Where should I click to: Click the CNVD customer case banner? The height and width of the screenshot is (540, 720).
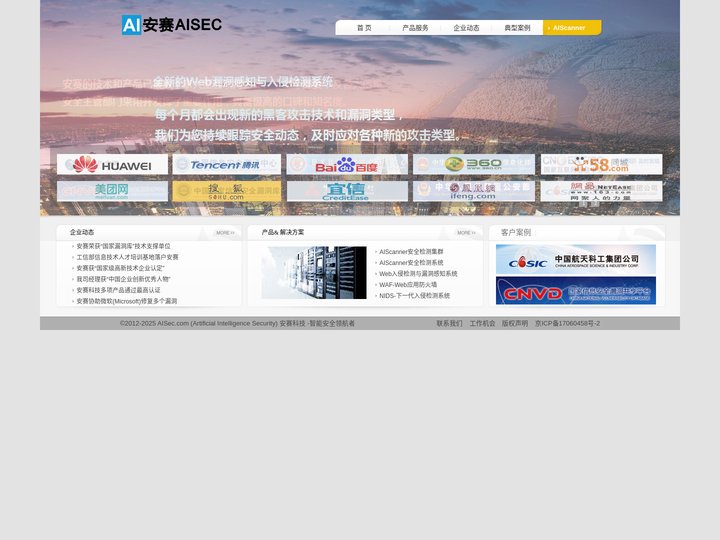[576, 291]
